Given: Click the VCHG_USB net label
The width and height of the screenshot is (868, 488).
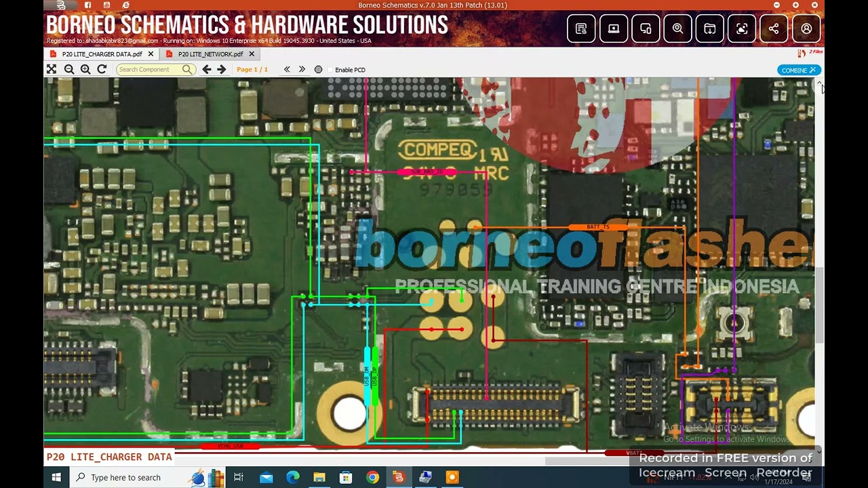Looking at the screenshot, I should 230,446.
